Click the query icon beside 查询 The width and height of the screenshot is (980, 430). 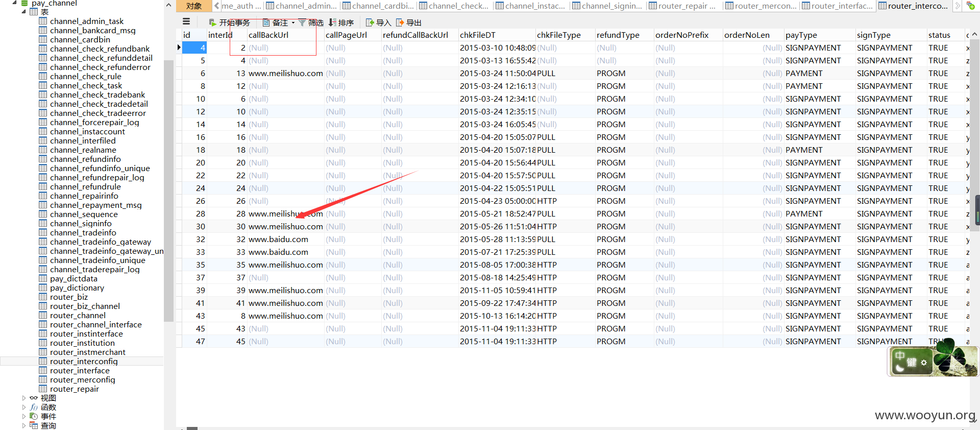point(34,425)
